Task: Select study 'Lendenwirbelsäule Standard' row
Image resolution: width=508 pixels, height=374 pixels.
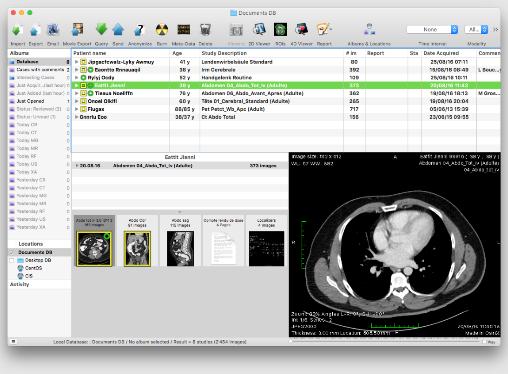Action: [286, 62]
